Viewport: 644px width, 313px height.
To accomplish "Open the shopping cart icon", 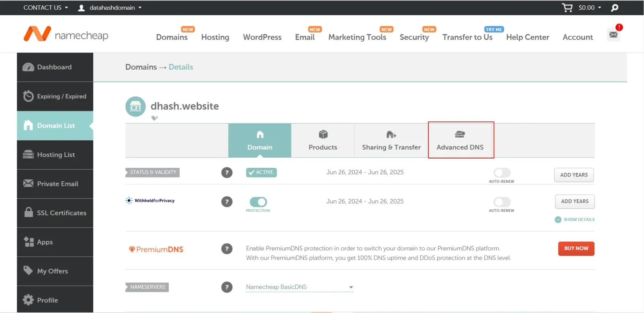I will point(567,8).
